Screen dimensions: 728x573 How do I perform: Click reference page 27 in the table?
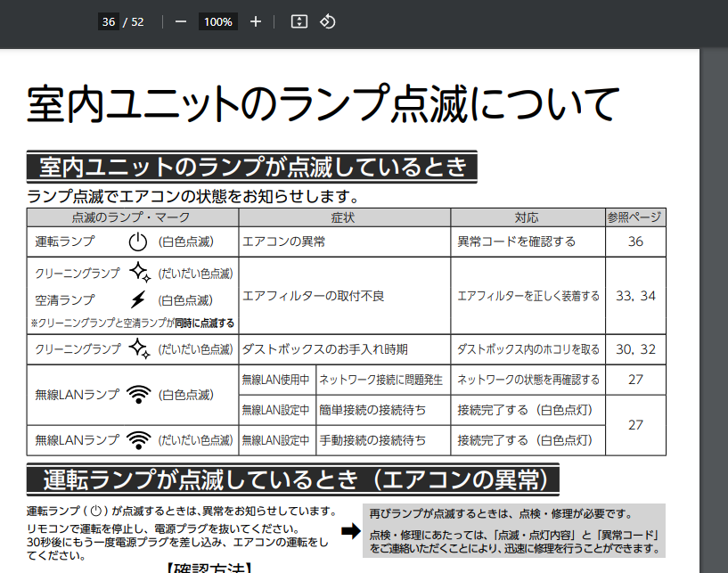tap(634, 380)
